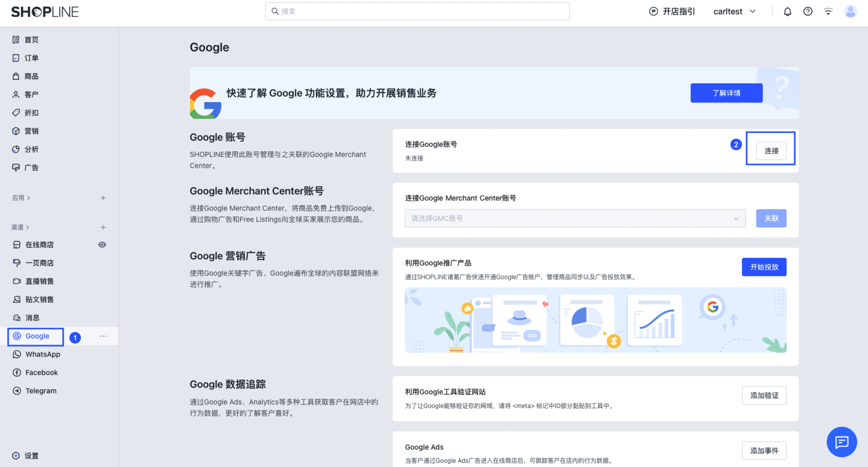Click the search magnifier icon
Image resolution: width=868 pixels, height=467 pixels.
coord(275,11)
